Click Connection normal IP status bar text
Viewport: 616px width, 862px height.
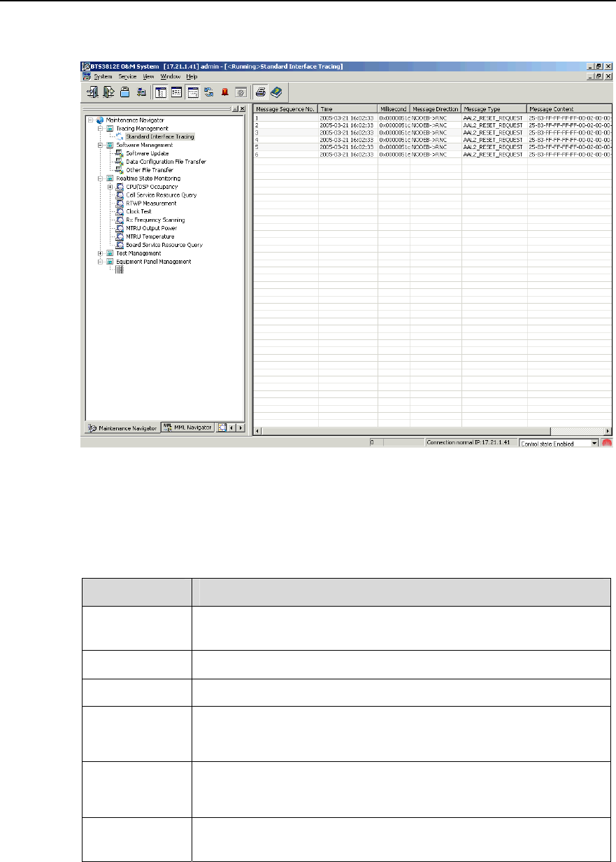pyautogui.click(x=470, y=443)
